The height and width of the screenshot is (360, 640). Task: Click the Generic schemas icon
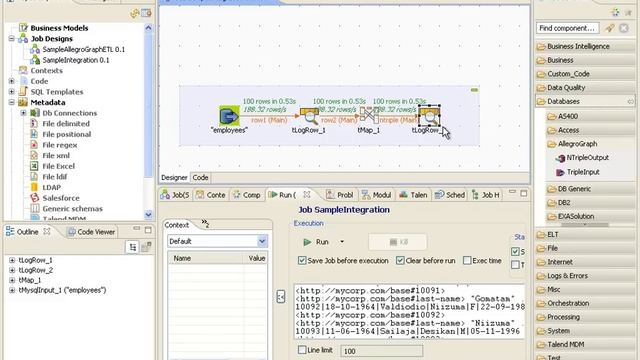pos(35,209)
